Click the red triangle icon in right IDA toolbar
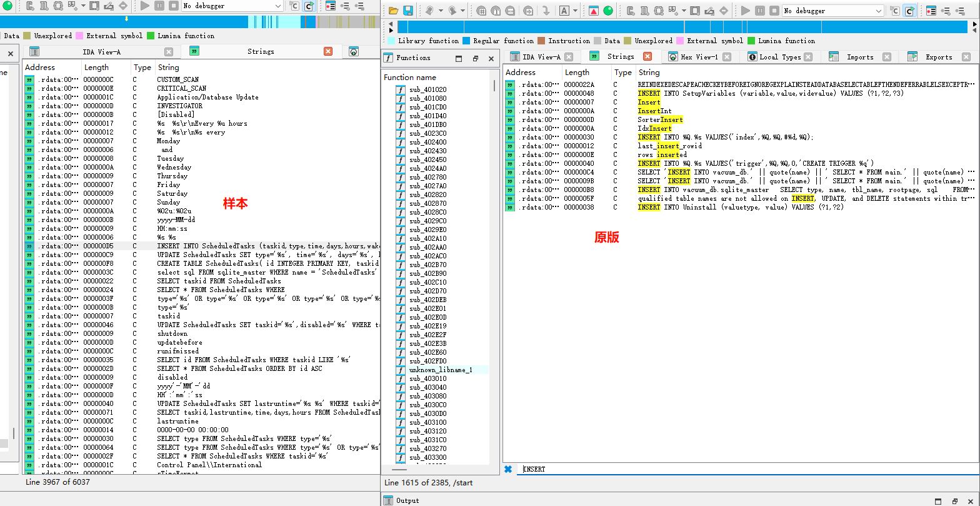Screen dimensions: 980x506 click(594, 11)
